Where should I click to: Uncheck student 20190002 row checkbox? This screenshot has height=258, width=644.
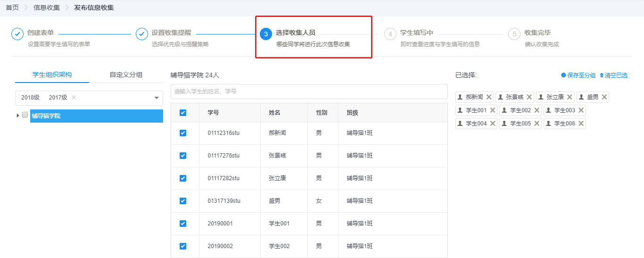click(x=183, y=246)
